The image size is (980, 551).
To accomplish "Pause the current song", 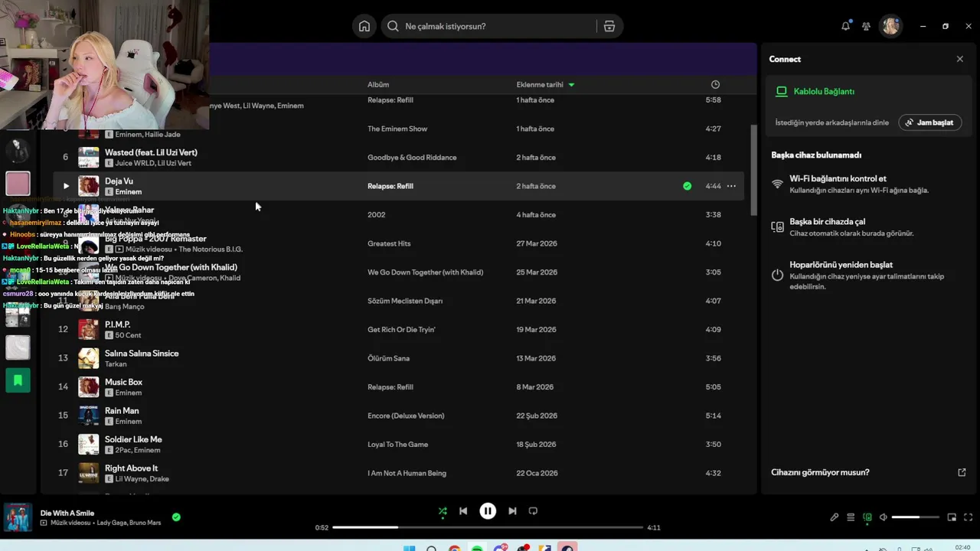I will pyautogui.click(x=488, y=511).
